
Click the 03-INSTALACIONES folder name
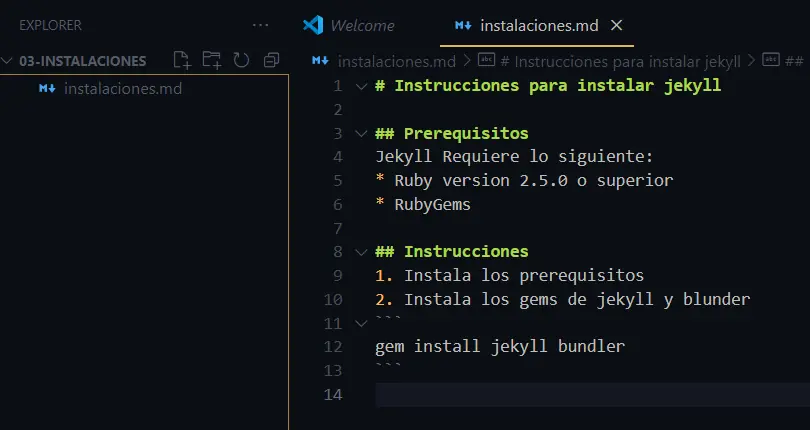[83, 60]
